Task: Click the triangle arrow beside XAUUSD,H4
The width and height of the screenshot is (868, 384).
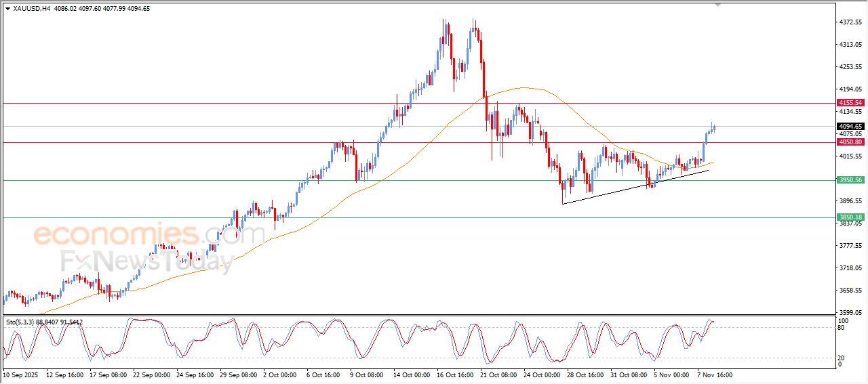Action: tap(7, 8)
